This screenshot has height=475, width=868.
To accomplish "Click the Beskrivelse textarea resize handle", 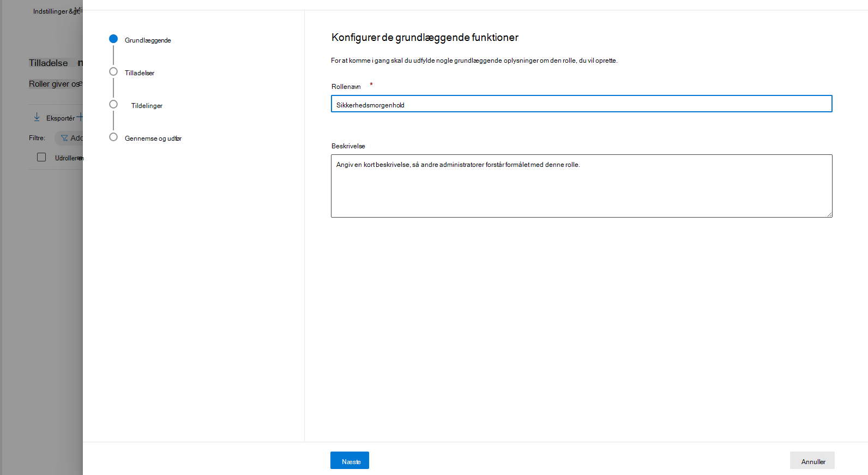I will [x=829, y=214].
